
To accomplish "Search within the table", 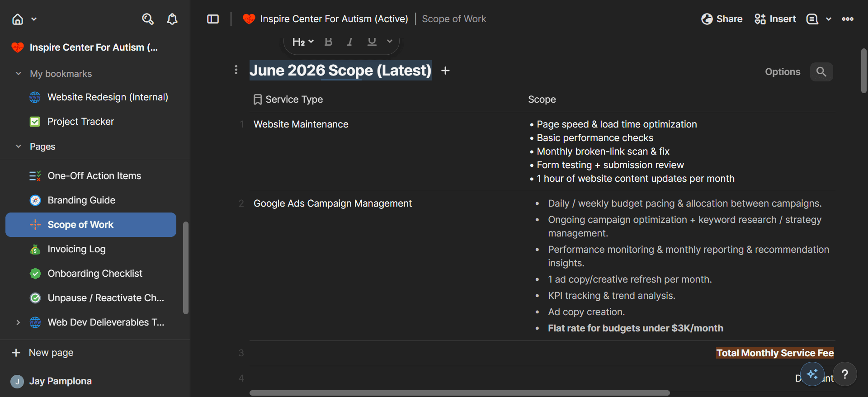I will coord(821,71).
